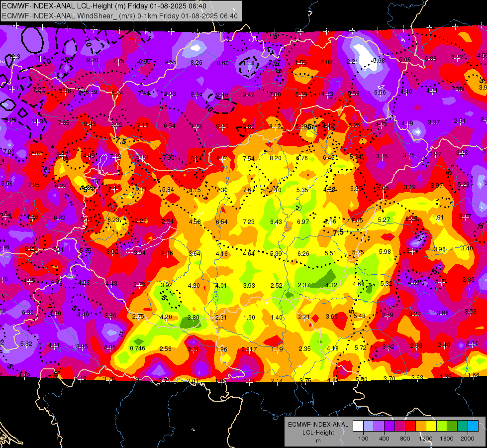The width and height of the screenshot is (487, 448).
Task: Click the wind shear value 9.55
Action: tap(170, 62)
